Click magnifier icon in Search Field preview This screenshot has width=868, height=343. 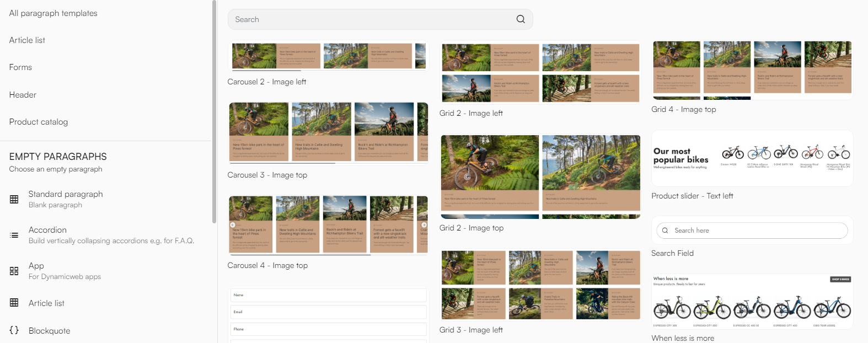(665, 231)
